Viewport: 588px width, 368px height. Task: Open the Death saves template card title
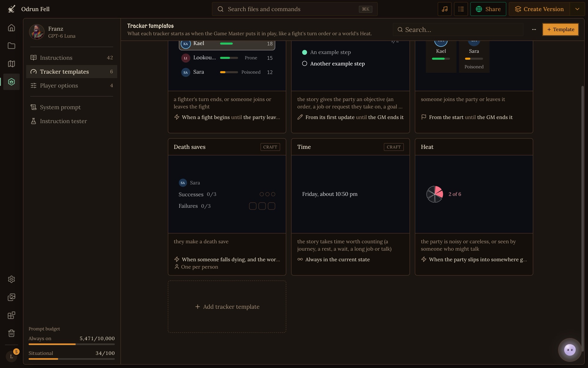pos(190,147)
